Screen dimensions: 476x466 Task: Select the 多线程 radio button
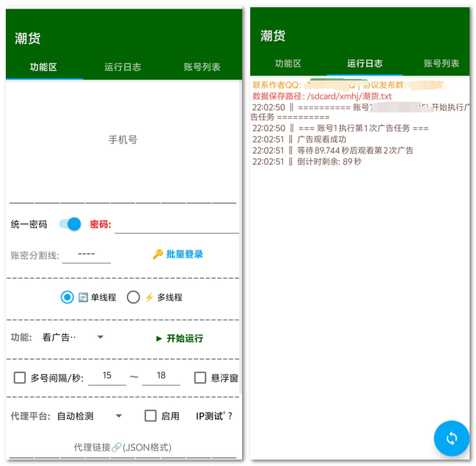pyautogui.click(x=133, y=298)
